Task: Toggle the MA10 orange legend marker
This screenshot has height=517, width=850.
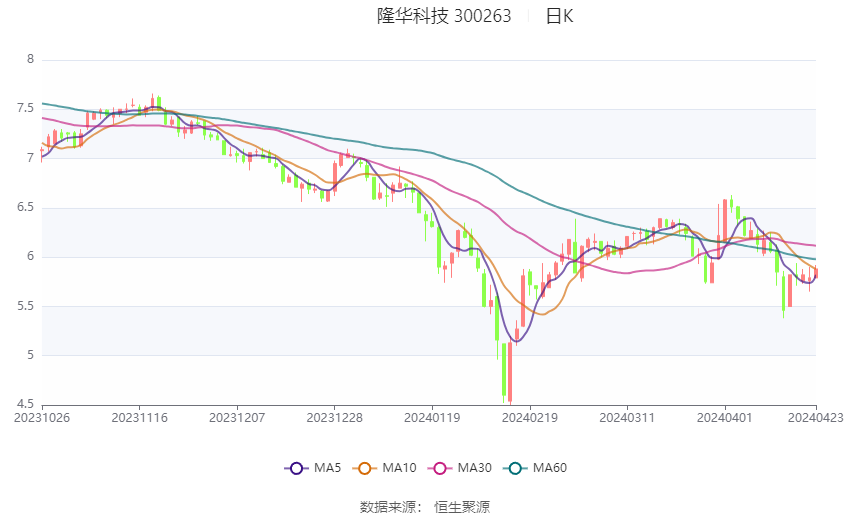Action: pos(365,468)
